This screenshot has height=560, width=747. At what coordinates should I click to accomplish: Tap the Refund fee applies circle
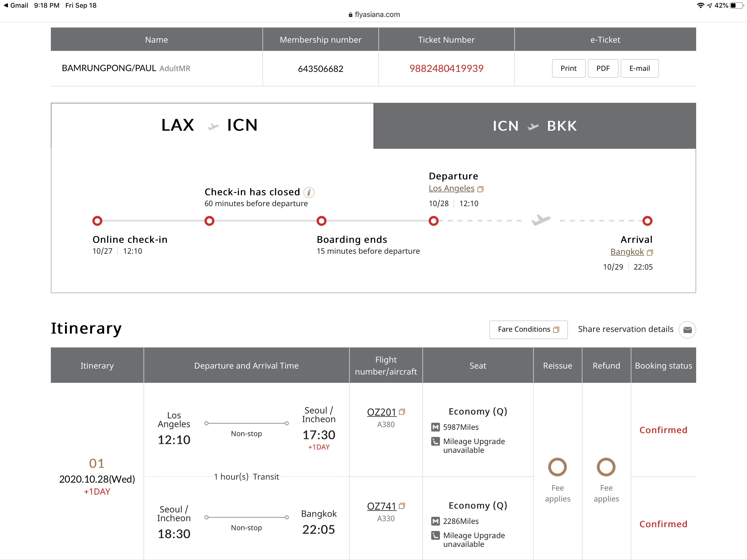[x=606, y=467]
